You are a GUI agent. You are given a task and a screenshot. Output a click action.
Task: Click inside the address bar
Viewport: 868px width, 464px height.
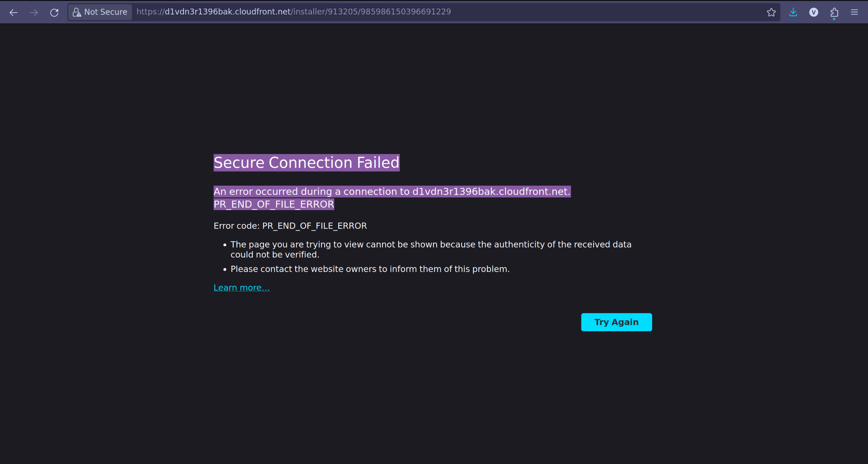click(293, 12)
